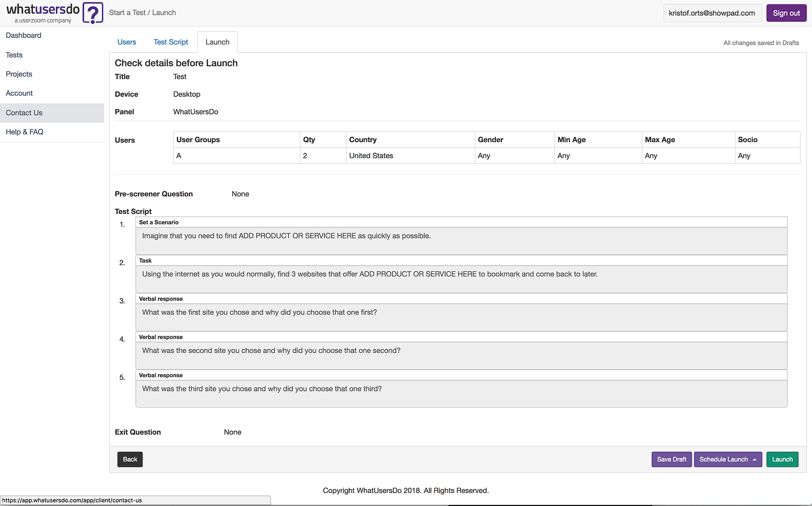This screenshot has height=506, width=812.
Task: Select Contact Us in the sidebar
Action: click(x=24, y=113)
